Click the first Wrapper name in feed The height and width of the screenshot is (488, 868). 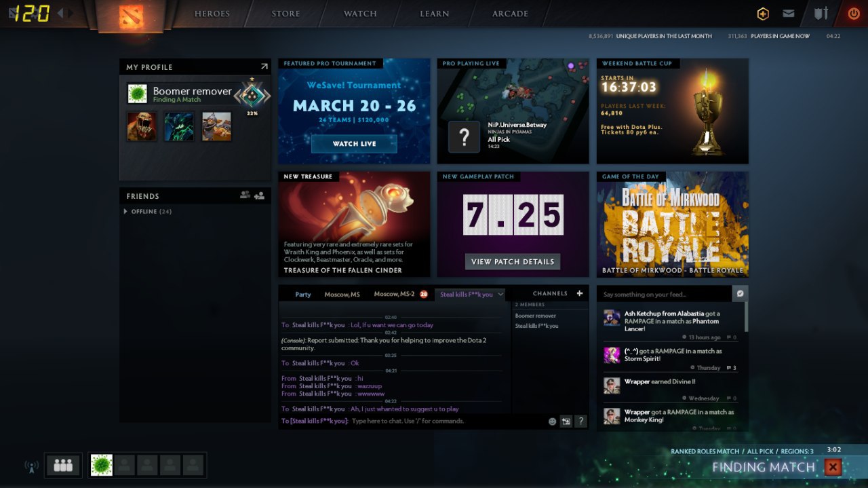coord(637,381)
